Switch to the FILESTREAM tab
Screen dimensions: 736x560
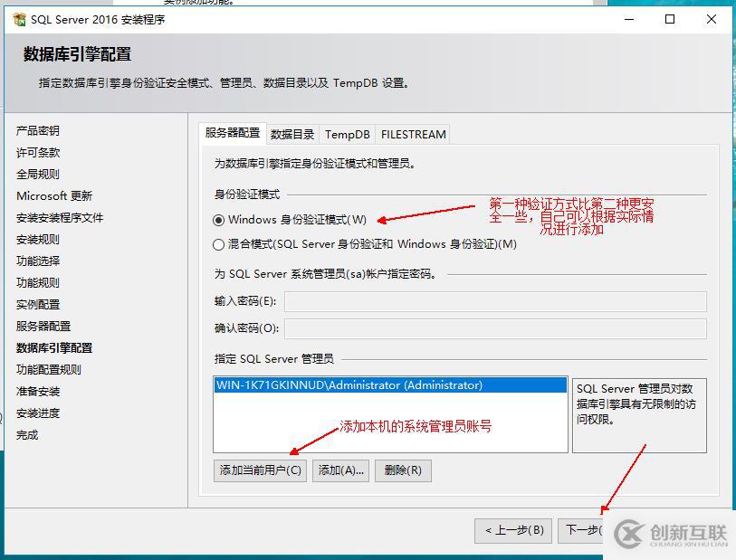point(412,134)
